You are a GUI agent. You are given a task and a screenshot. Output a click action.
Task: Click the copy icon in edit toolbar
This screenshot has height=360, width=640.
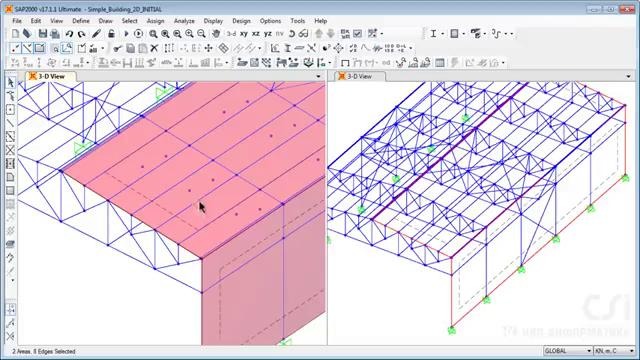point(131,49)
